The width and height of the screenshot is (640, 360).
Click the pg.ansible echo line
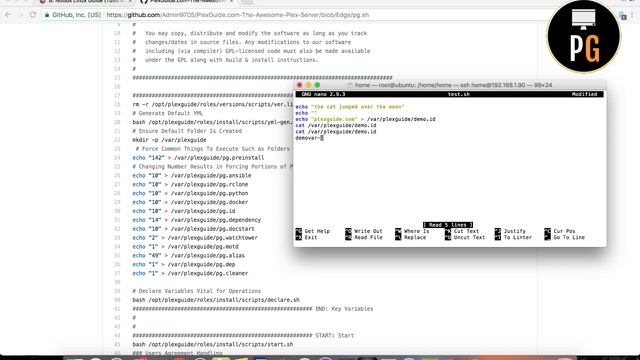tap(192, 176)
